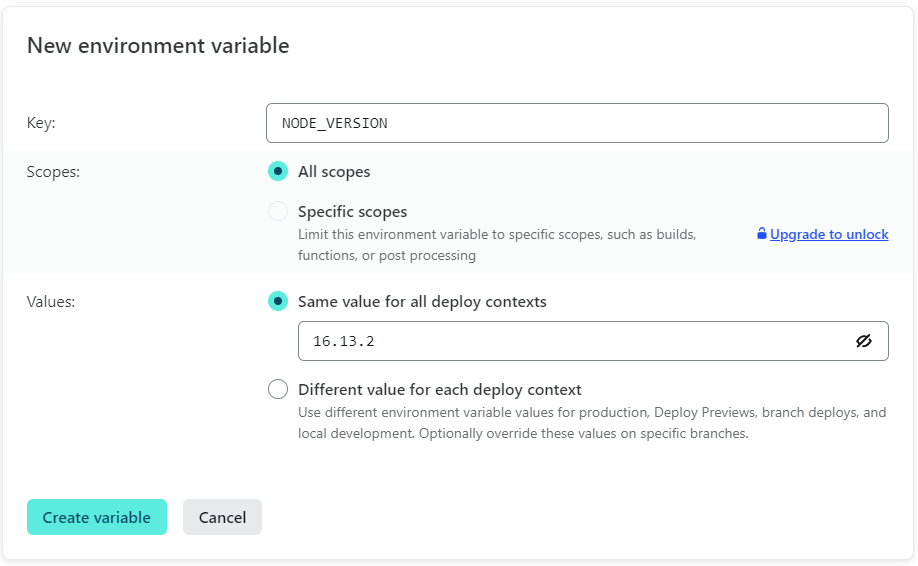Toggle value visibility with the eye-slash icon
Viewport: 918px width, 566px height.
point(864,341)
